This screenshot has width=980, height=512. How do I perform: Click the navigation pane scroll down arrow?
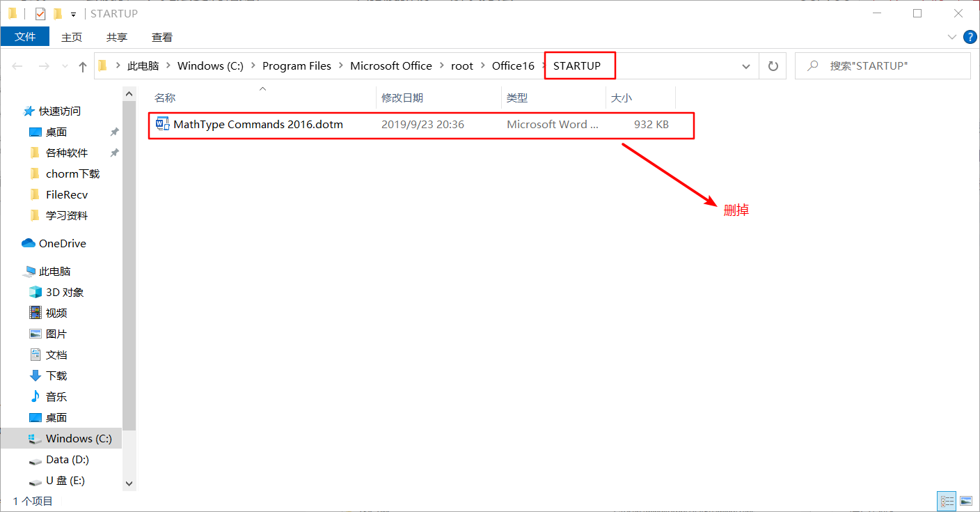tap(129, 483)
